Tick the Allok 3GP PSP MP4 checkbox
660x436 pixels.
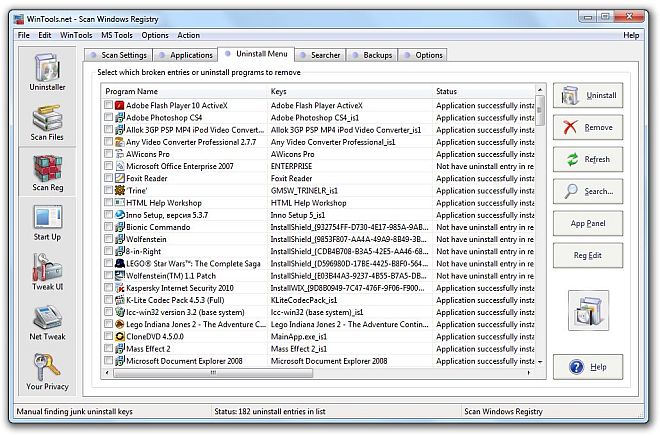tap(108, 129)
